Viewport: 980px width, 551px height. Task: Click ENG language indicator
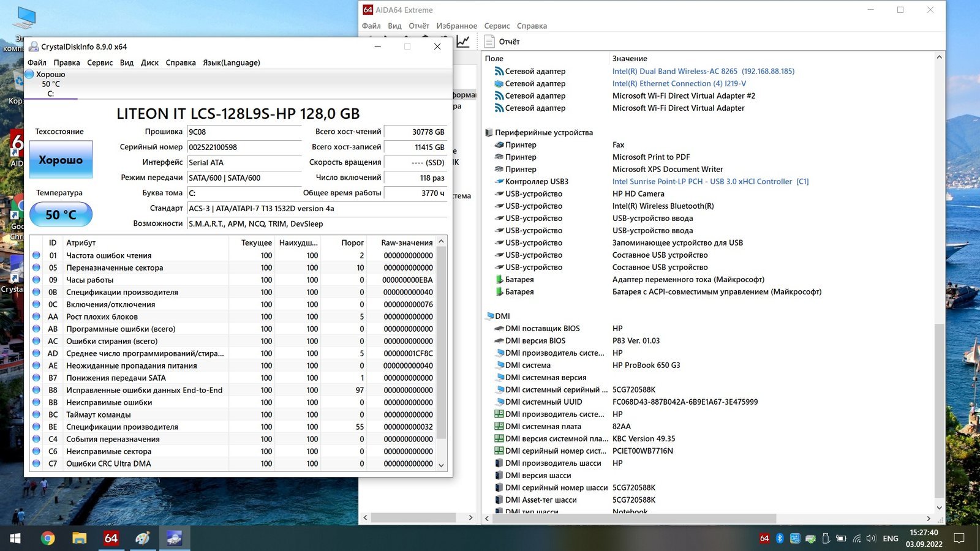point(891,538)
